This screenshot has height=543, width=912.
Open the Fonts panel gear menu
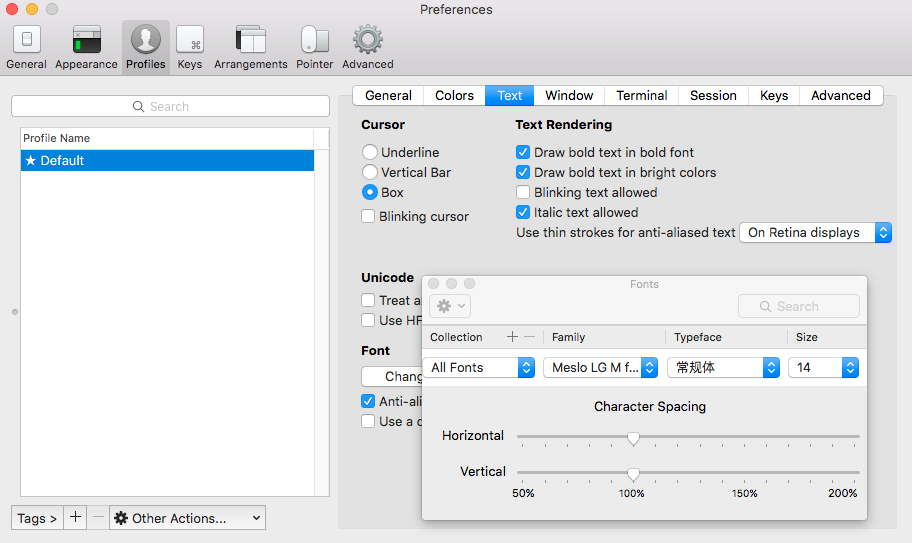[x=450, y=306]
